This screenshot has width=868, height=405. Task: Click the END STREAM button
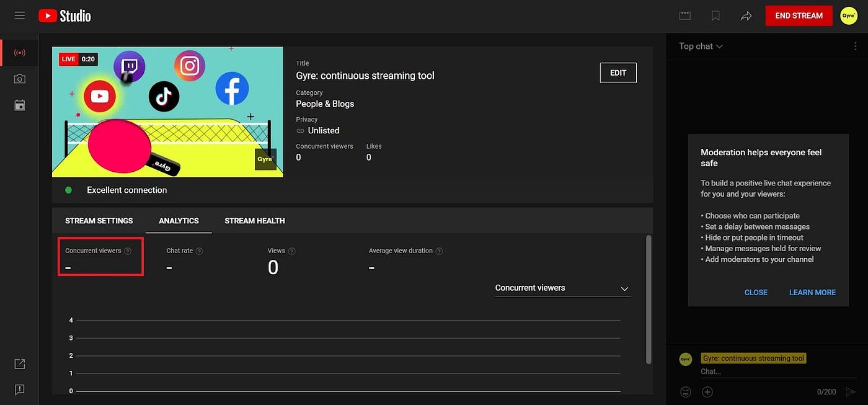coord(799,16)
